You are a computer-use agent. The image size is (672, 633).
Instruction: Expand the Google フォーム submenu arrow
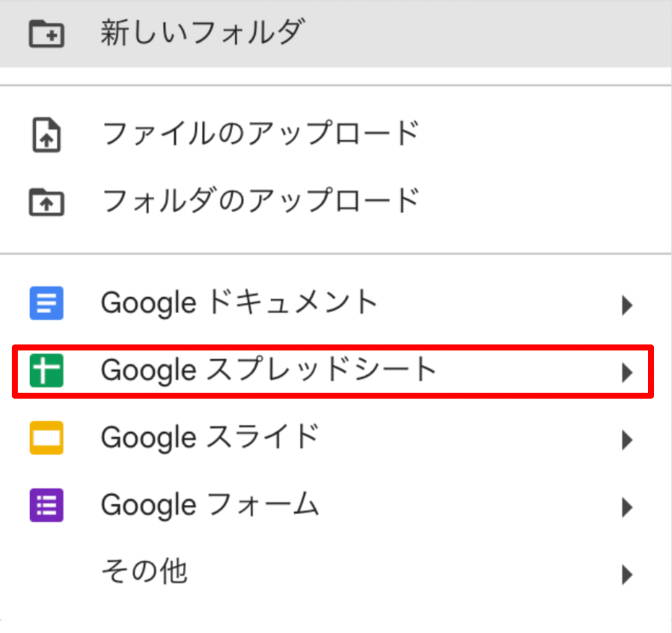coord(627,507)
